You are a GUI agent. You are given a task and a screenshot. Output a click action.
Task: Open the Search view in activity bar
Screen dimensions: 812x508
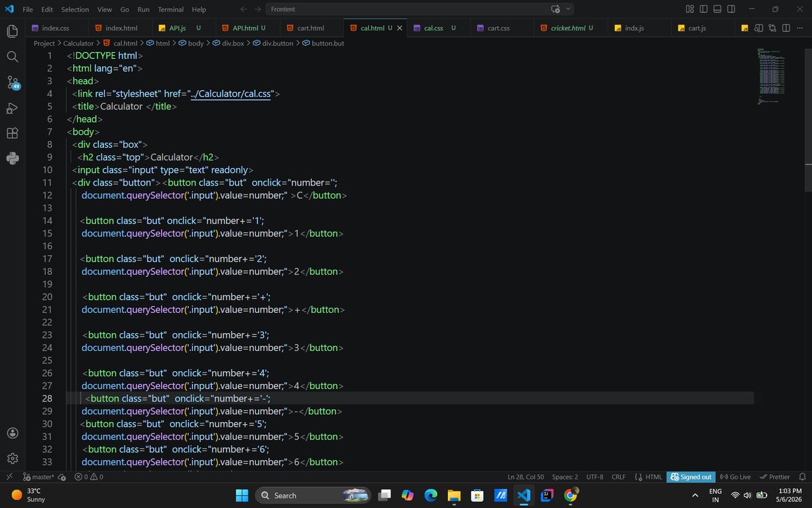[x=12, y=57]
